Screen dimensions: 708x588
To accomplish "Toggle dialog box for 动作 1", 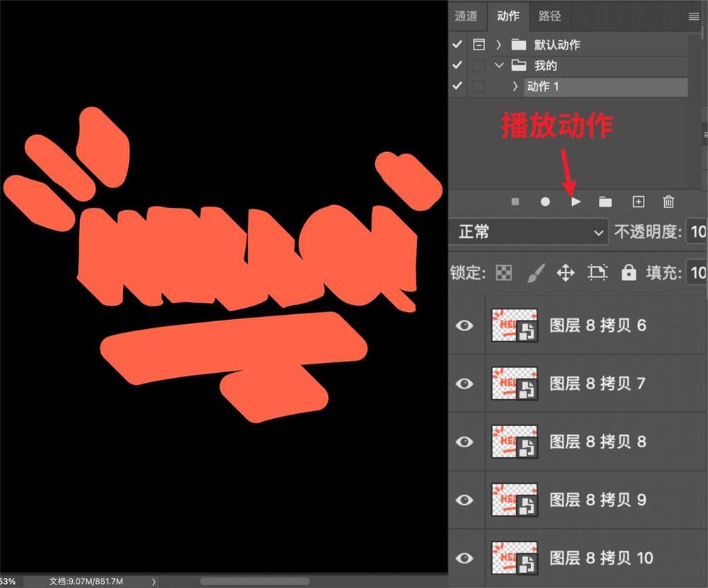I will [x=479, y=86].
